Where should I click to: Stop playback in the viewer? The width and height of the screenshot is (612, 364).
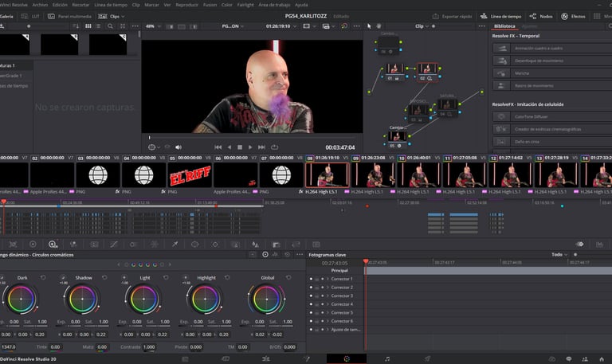click(x=240, y=147)
